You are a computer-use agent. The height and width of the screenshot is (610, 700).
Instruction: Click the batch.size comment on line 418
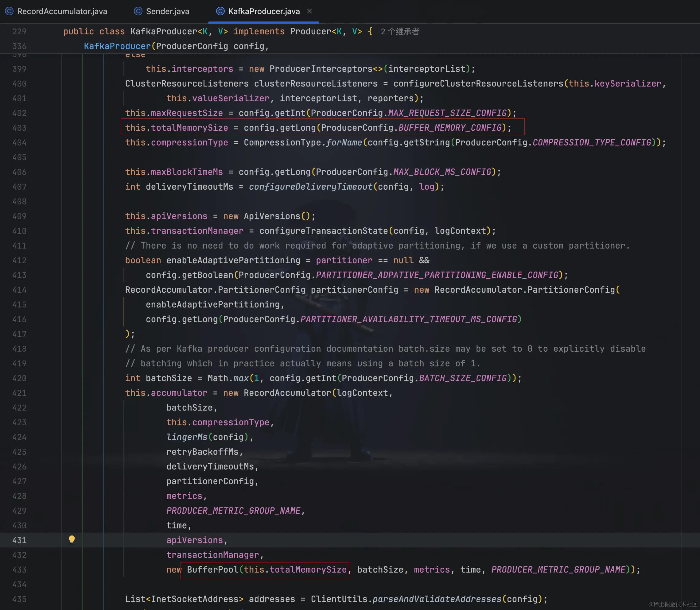coord(385,349)
